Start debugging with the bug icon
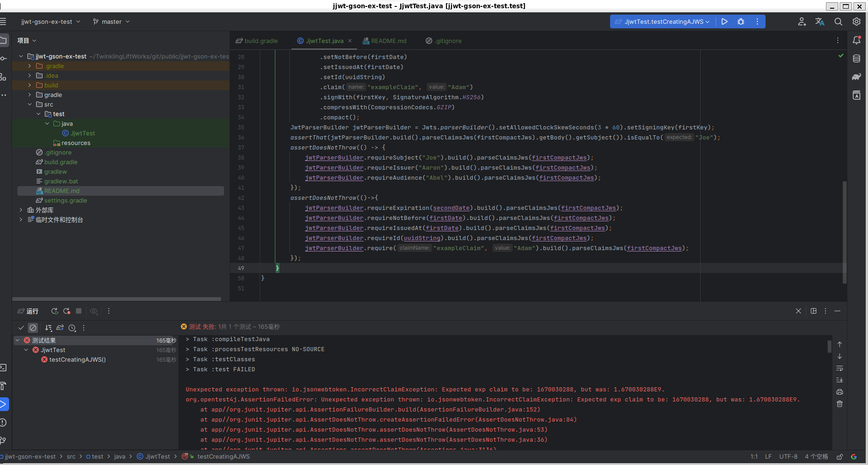Screen dimensions: 868x465 pos(741,21)
